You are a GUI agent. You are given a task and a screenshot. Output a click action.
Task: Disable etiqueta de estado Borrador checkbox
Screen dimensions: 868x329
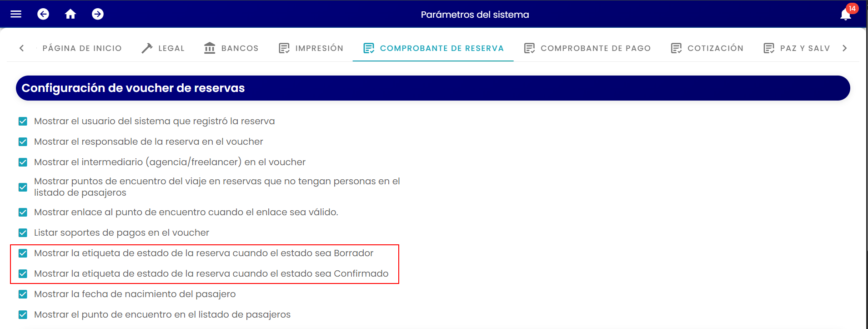tap(23, 253)
